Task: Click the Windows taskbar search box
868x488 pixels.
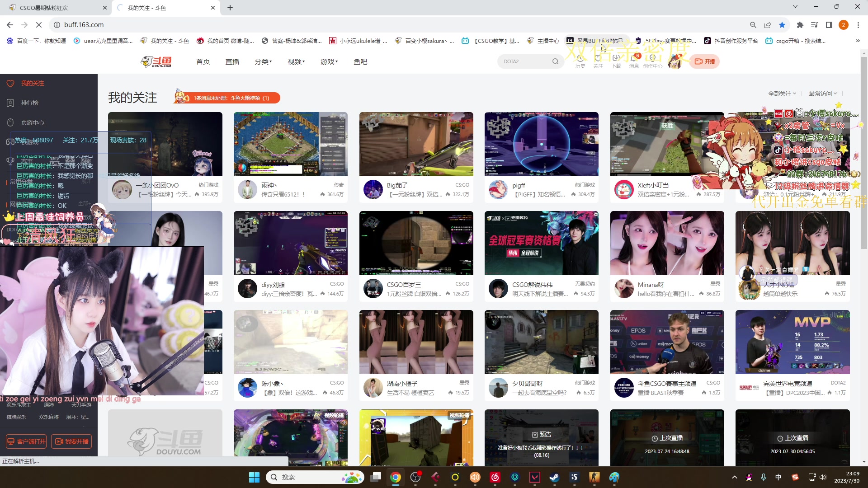Action: [x=315, y=477]
